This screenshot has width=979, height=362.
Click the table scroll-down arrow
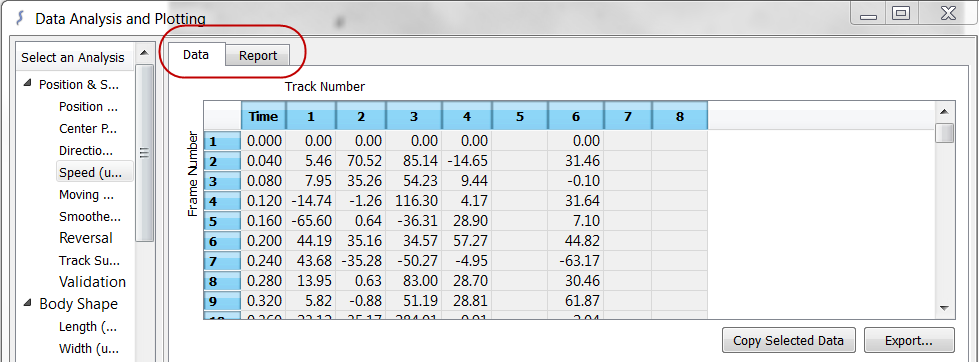[x=944, y=308]
